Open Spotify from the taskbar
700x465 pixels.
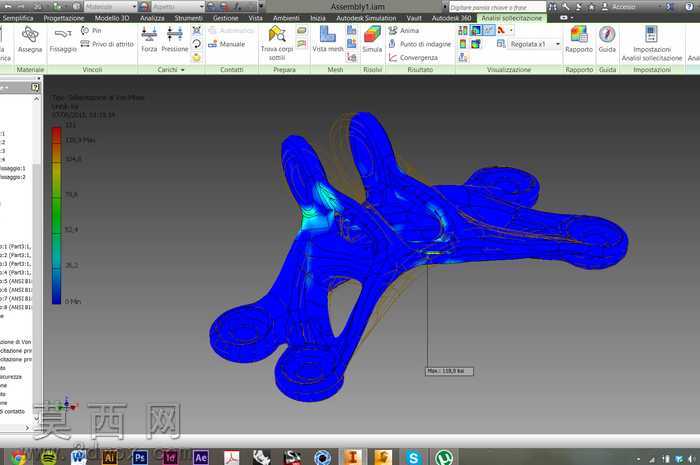click(x=49, y=457)
